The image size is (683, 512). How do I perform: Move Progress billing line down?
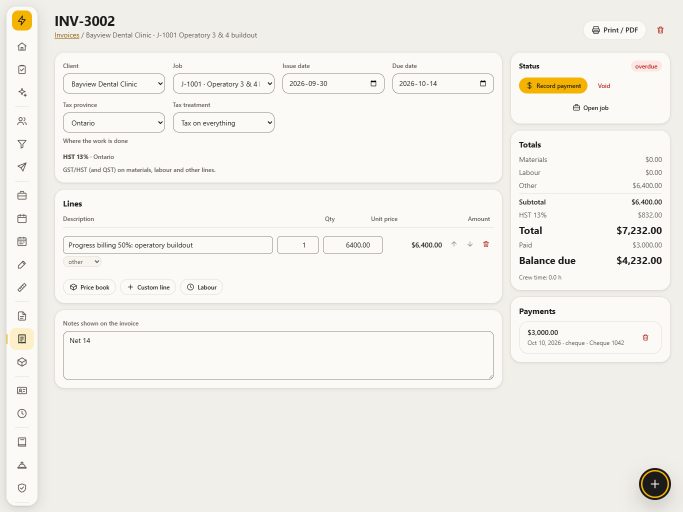point(470,244)
